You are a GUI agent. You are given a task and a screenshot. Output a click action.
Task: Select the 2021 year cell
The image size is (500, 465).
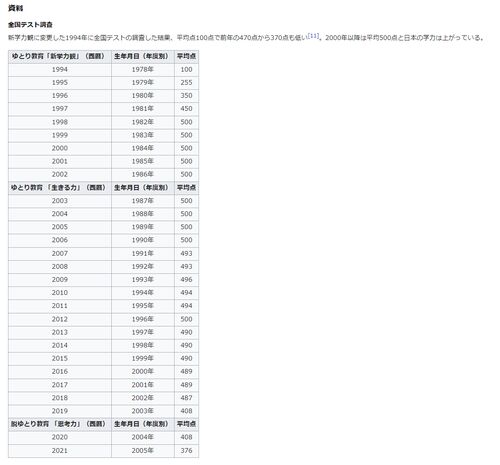[x=60, y=450]
